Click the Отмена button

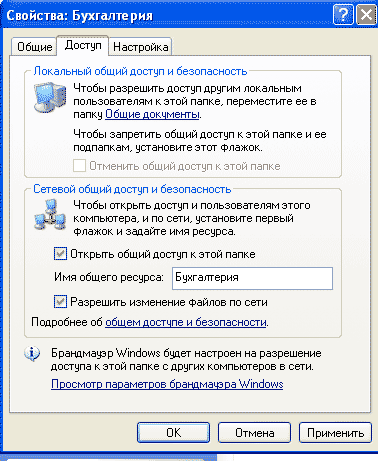[254, 432]
